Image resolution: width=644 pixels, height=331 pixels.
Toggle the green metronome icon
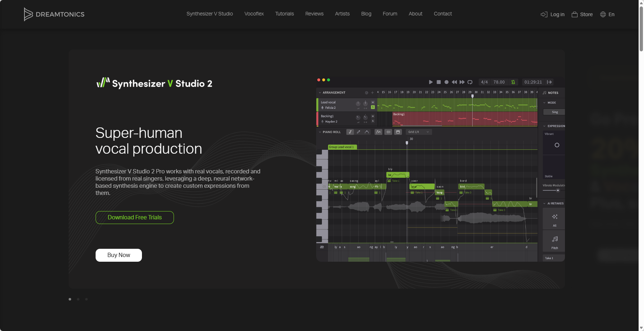tap(513, 82)
